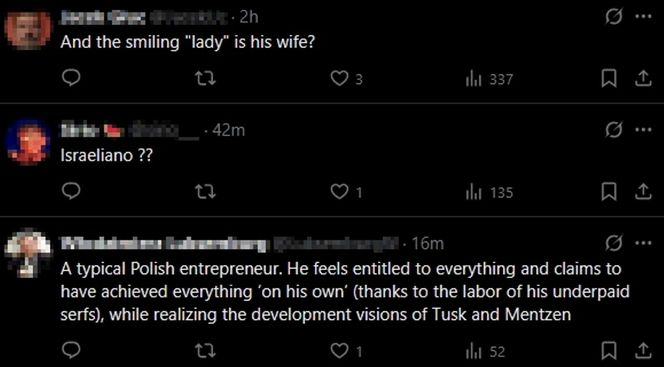
Task: Reply to the 'Israeliano ??' comment
Action: [x=71, y=193]
